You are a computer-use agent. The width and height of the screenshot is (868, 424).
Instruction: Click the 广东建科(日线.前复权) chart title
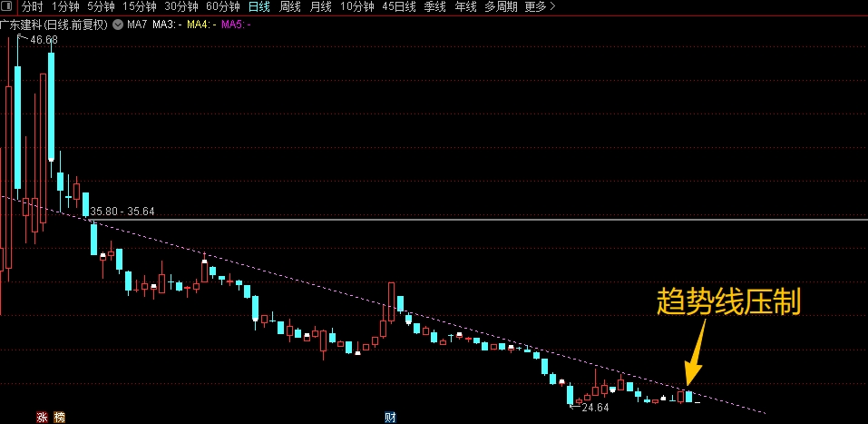pyautogui.click(x=54, y=25)
